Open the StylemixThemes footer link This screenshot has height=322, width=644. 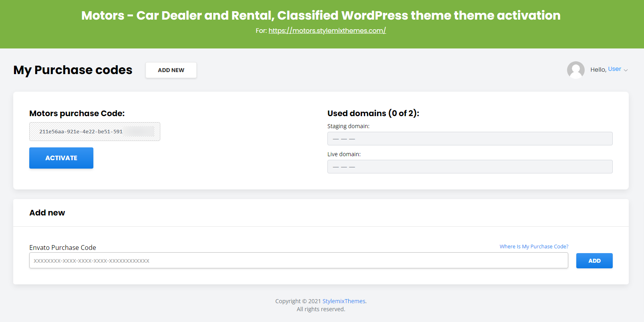pyautogui.click(x=344, y=301)
